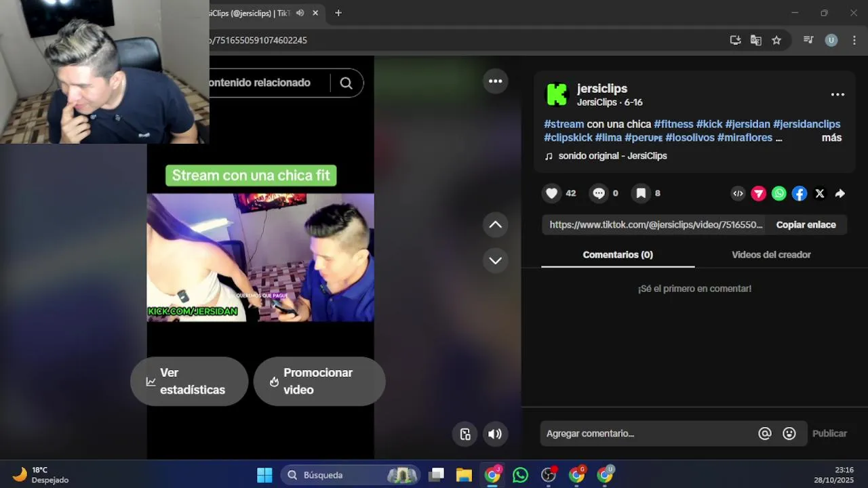Open Chrome media control icon
The height and width of the screenshot is (488, 868).
tap(808, 40)
